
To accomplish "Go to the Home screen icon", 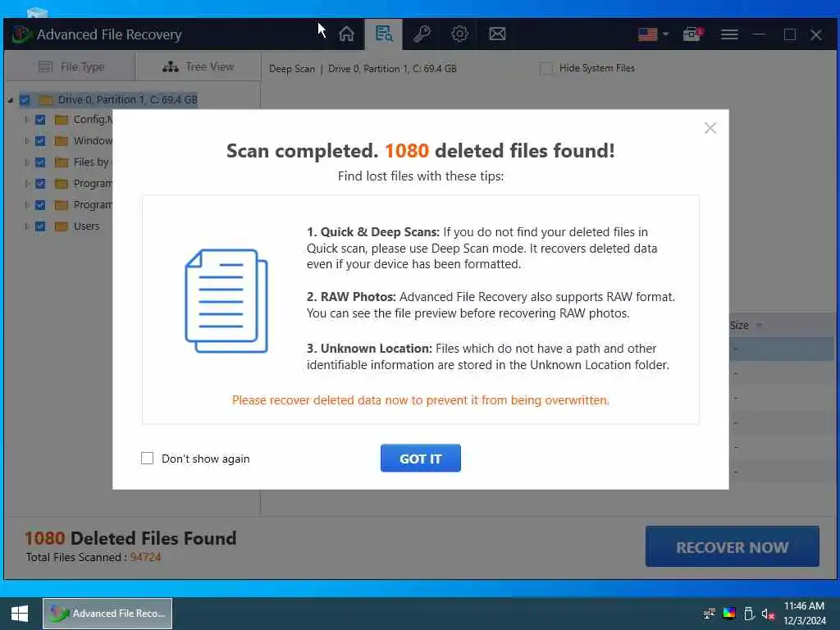I will tap(346, 34).
